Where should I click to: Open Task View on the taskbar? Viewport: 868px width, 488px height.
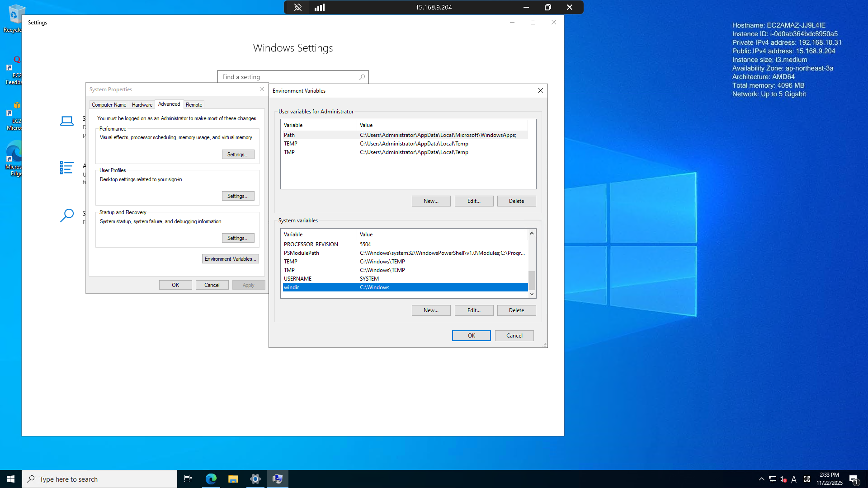point(188,479)
